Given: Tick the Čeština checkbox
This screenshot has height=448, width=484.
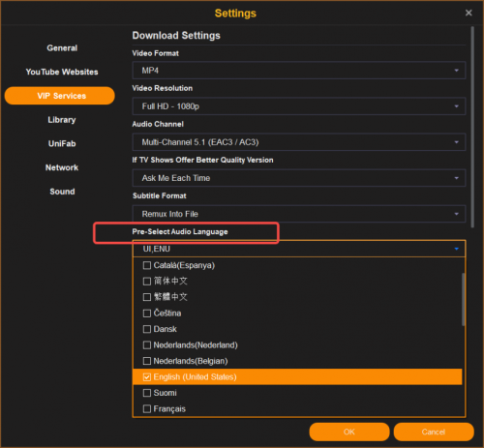Looking at the screenshot, I should pos(147,313).
